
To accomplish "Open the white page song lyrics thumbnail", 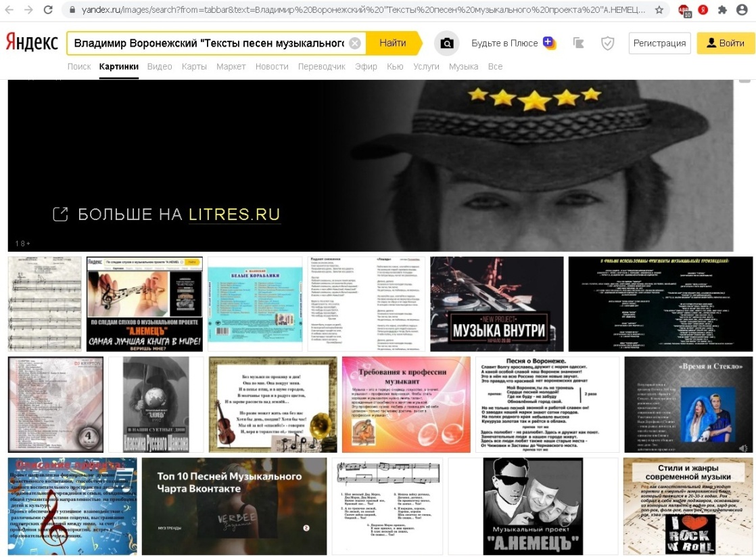I will click(x=367, y=304).
